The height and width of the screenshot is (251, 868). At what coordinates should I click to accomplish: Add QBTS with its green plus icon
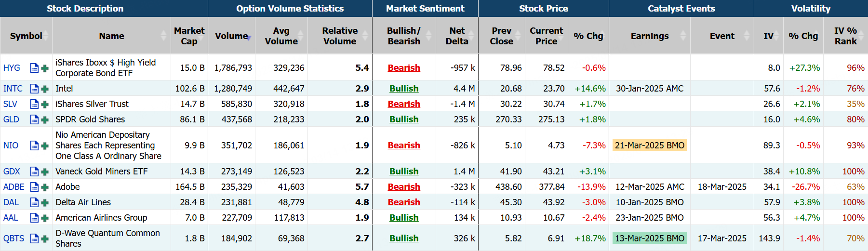(x=45, y=238)
